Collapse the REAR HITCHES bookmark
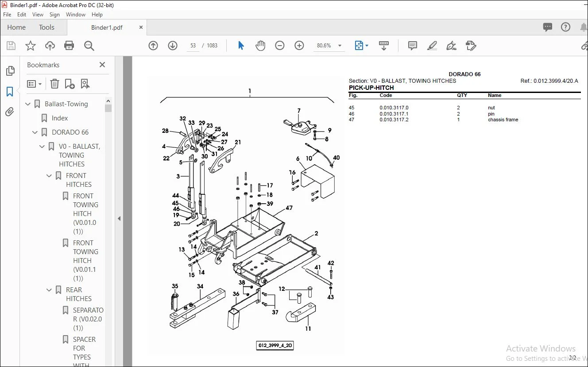 pyautogui.click(x=50, y=290)
